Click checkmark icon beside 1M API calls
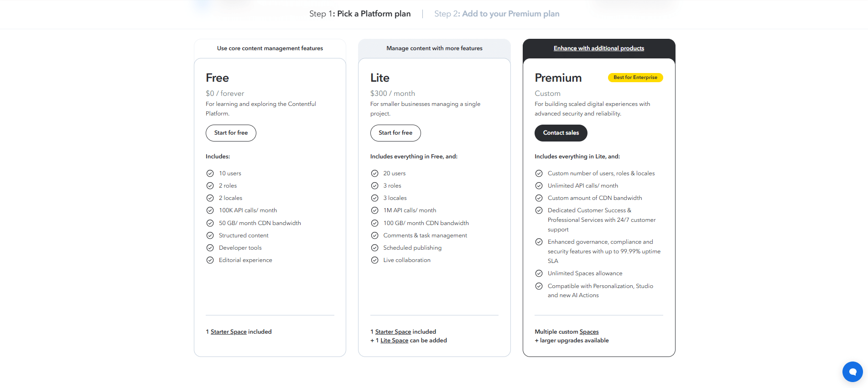 [x=374, y=210]
